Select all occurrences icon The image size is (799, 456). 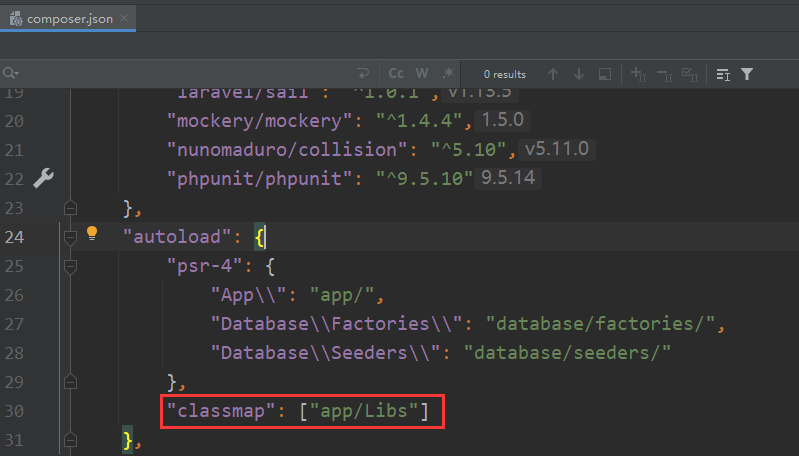(x=690, y=74)
